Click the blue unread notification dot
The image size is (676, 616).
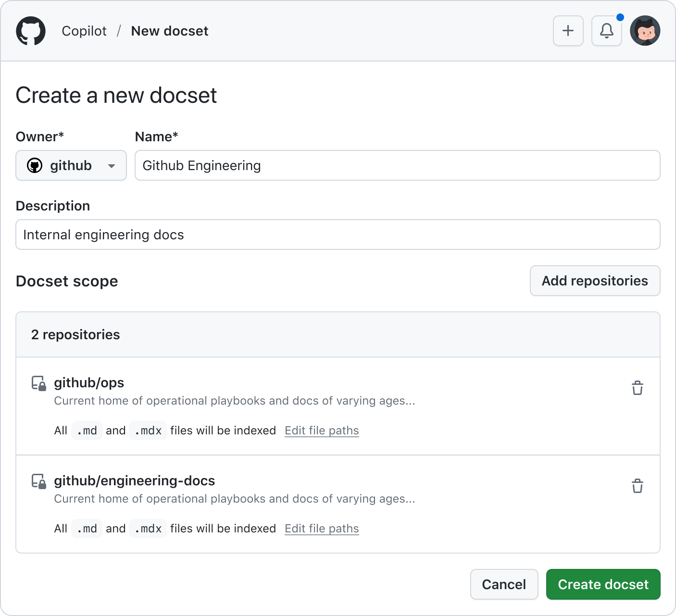pos(620,17)
